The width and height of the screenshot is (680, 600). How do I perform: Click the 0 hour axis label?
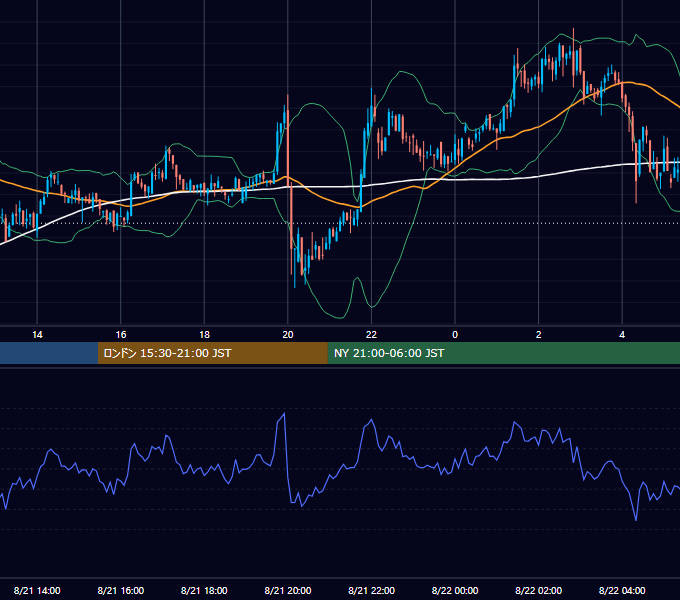[455, 335]
